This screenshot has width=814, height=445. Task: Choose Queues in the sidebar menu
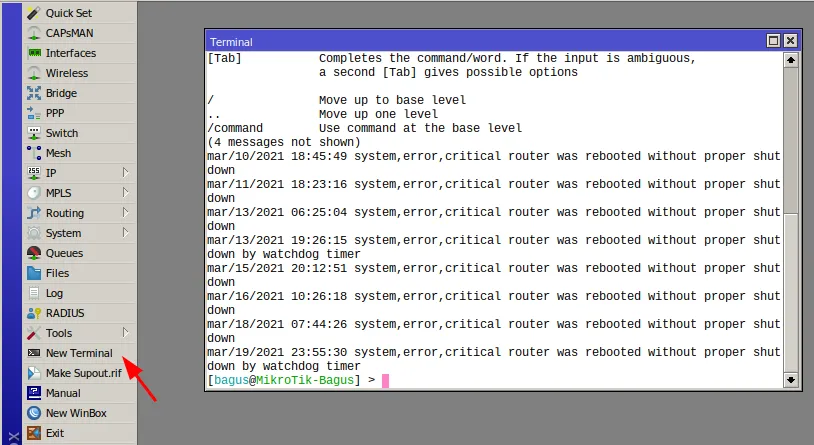64,253
